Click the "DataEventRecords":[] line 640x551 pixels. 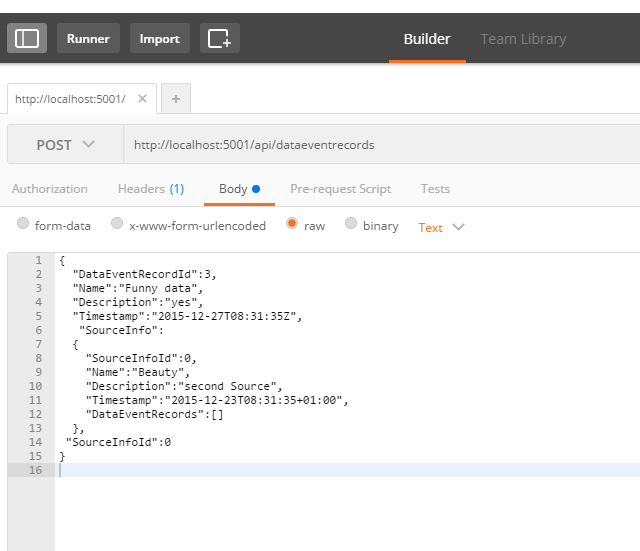tap(155, 414)
